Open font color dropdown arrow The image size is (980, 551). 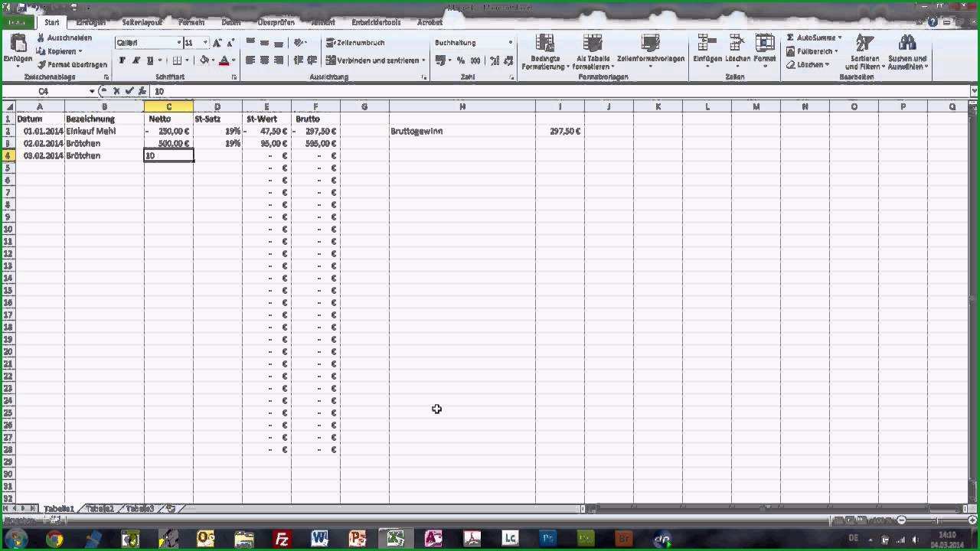(x=233, y=60)
